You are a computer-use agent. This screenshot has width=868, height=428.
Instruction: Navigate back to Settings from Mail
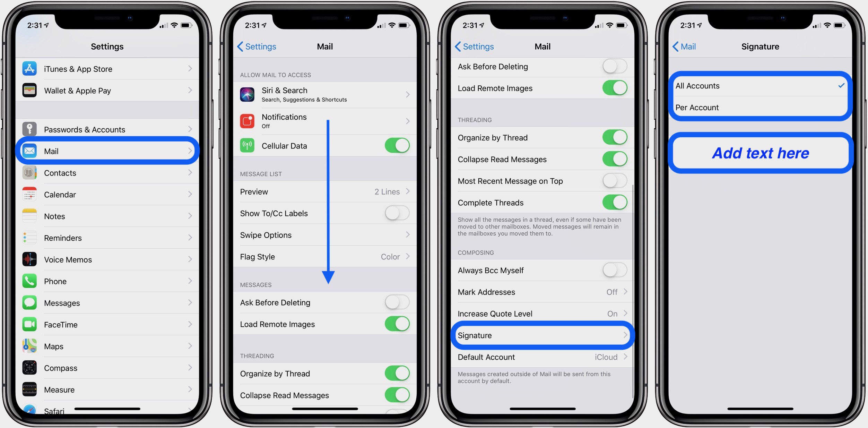pos(257,46)
